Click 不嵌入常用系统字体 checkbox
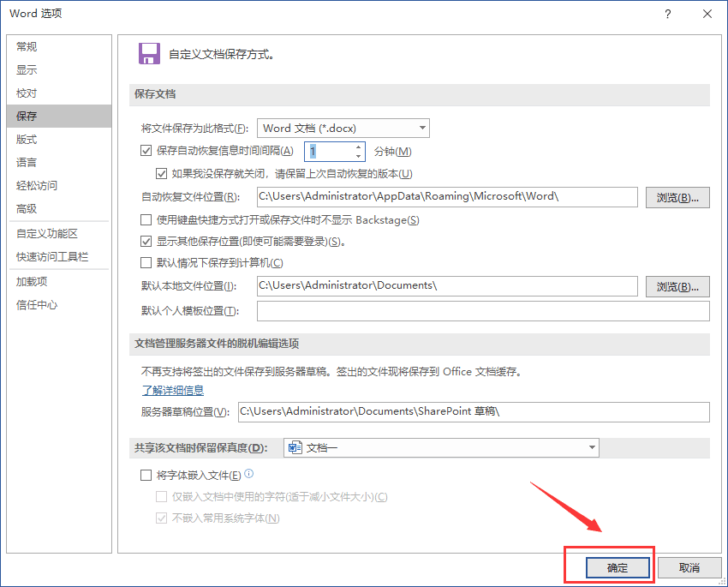Viewport: 728px width, 587px height. point(161,518)
